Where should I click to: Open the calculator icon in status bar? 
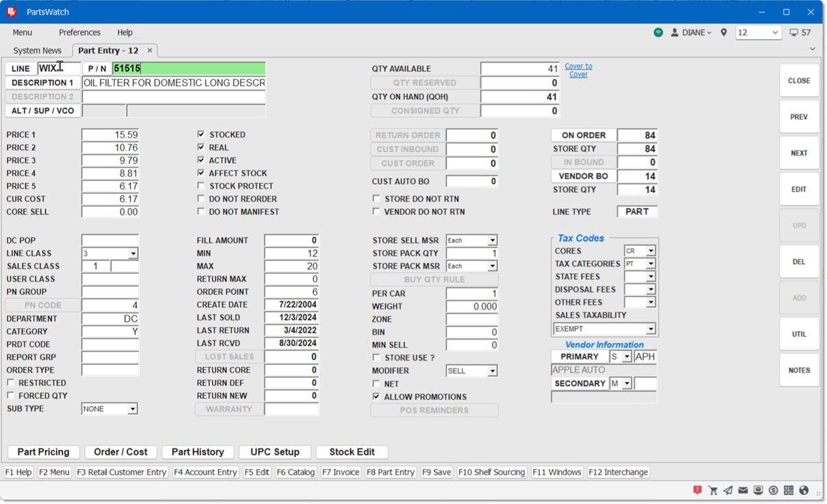click(x=789, y=490)
